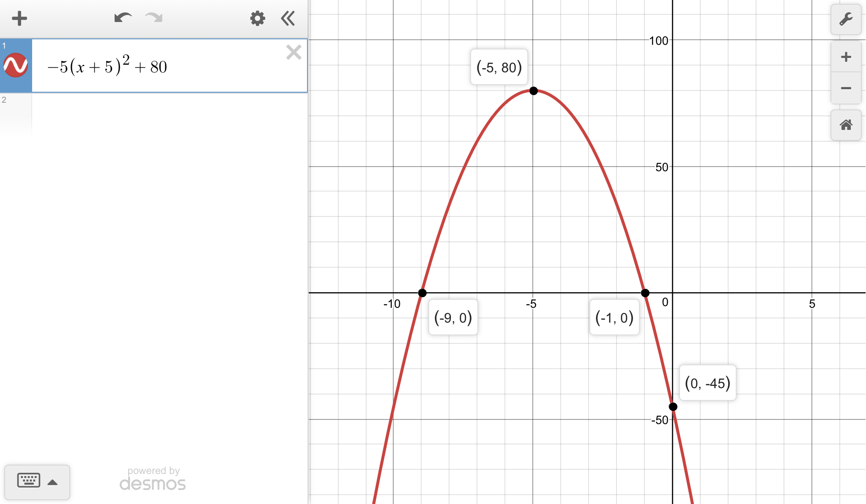Click the Add Item plus button

tap(19, 19)
